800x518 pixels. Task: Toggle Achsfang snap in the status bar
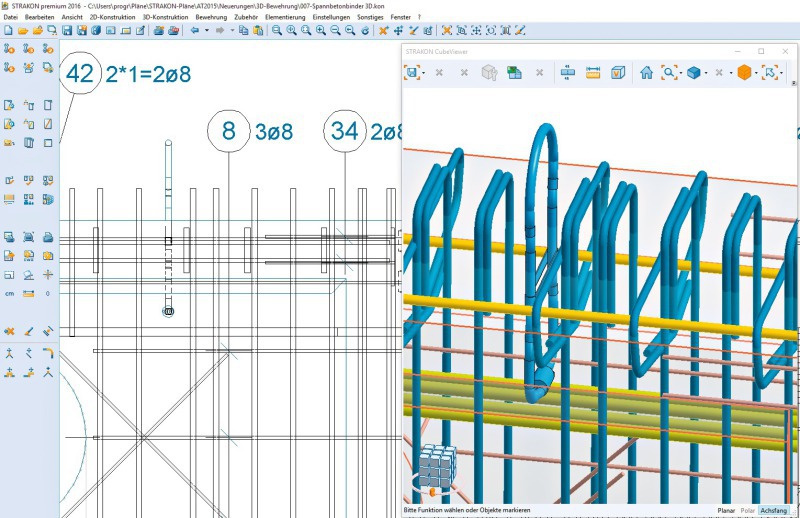[773, 510]
